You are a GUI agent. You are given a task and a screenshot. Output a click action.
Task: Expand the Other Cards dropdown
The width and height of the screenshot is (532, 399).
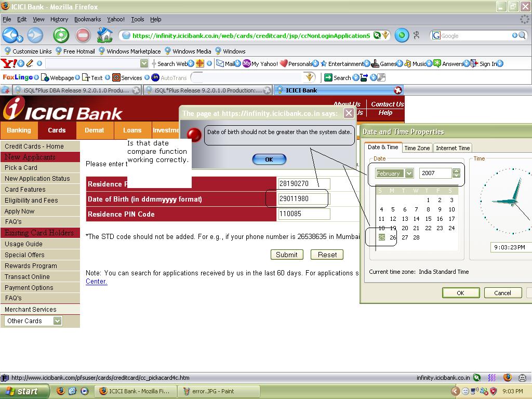click(58, 321)
